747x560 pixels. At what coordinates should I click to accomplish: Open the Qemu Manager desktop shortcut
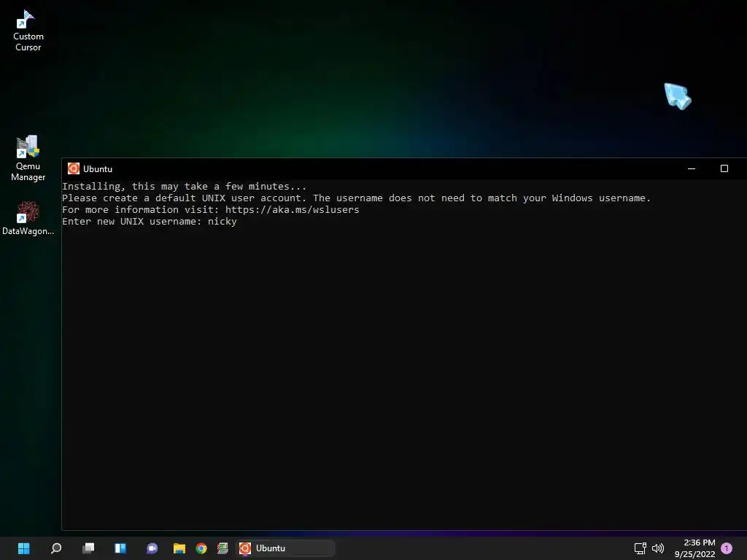tap(28, 158)
